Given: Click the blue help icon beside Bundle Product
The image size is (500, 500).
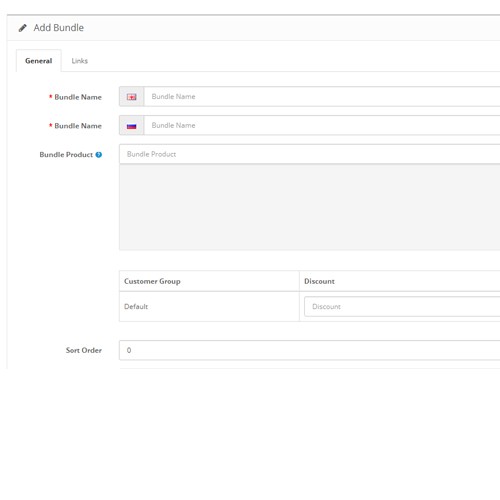Looking at the screenshot, I should 99,155.
